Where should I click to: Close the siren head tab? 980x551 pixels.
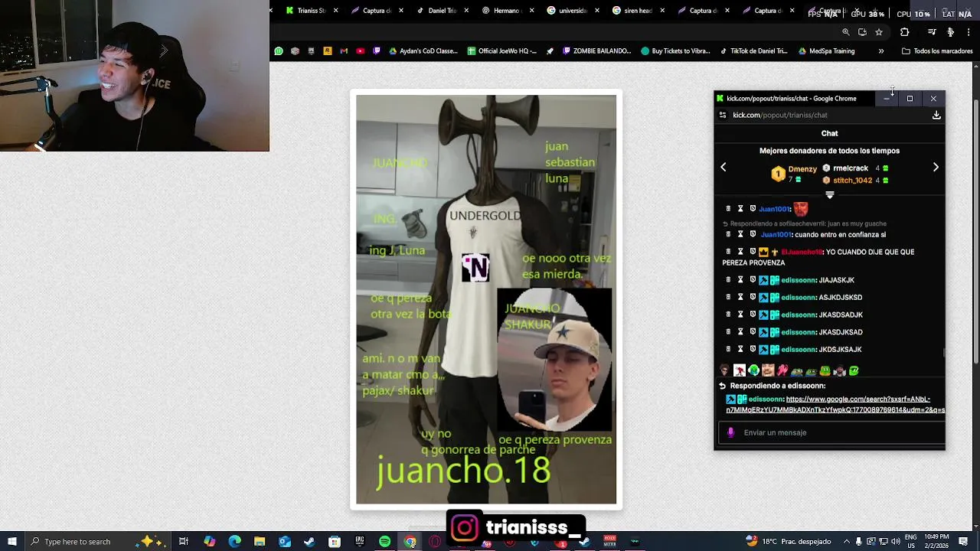click(662, 11)
